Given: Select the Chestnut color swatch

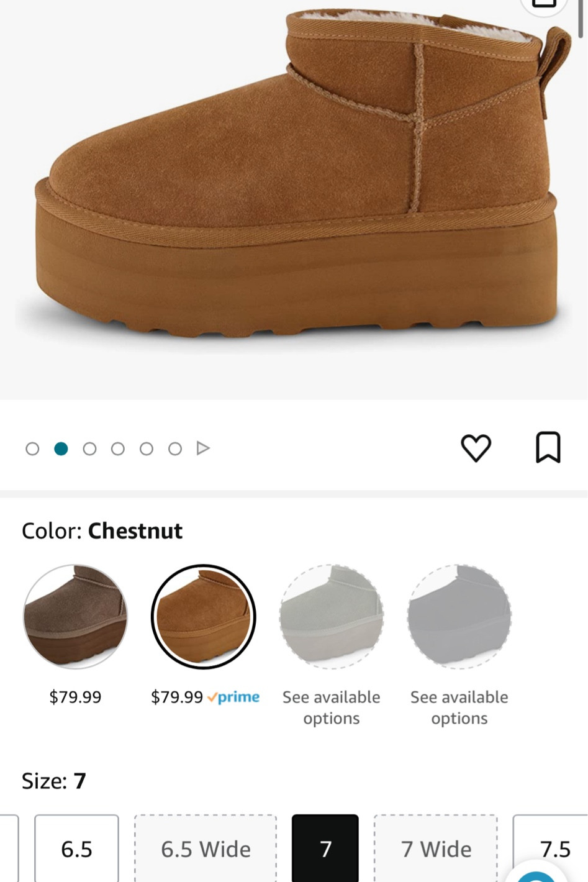Looking at the screenshot, I should pos(203,617).
